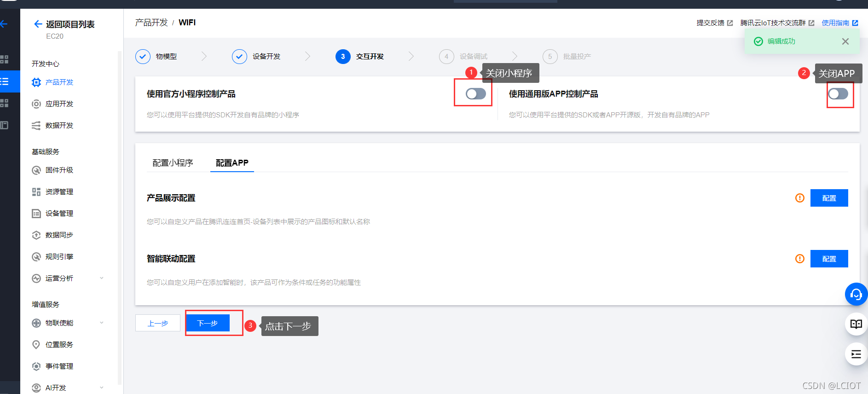Click the list icon in dark left rail
The width and height of the screenshot is (868, 394).
pos(4,81)
